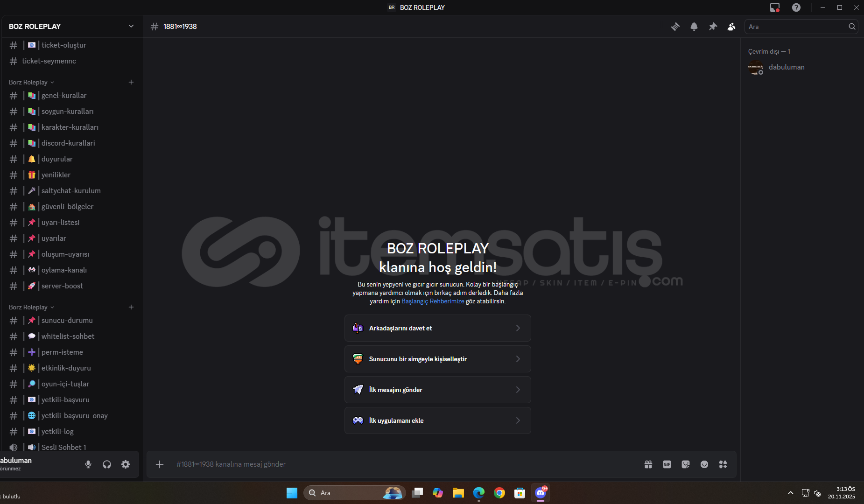864x504 pixels.
Task: Open the ticket-seymennc channel
Action: pyautogui.click(x=71, y=61)
